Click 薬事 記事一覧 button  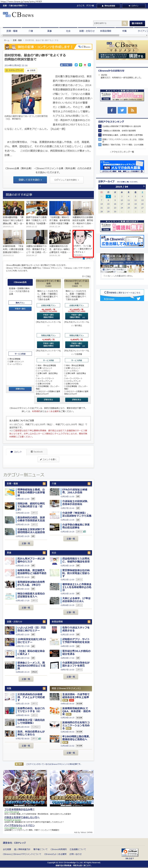pyautogui.click(x=26, y=608)
